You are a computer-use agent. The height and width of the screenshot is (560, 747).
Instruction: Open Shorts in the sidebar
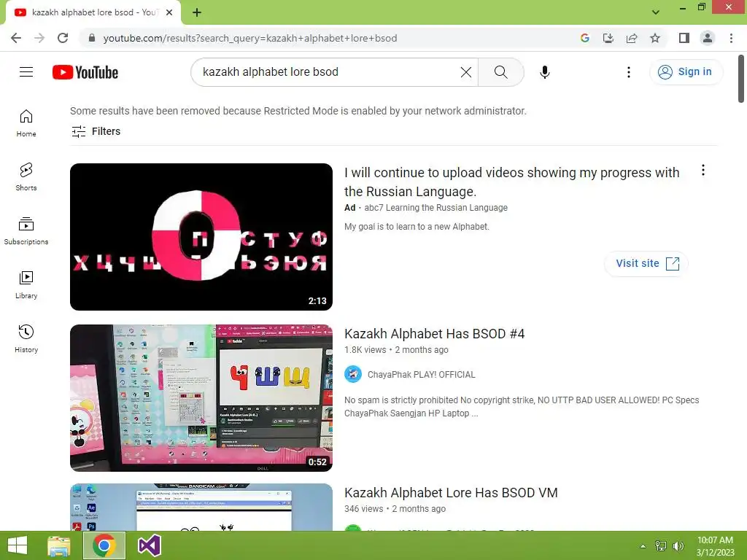(x=26, y=176)
